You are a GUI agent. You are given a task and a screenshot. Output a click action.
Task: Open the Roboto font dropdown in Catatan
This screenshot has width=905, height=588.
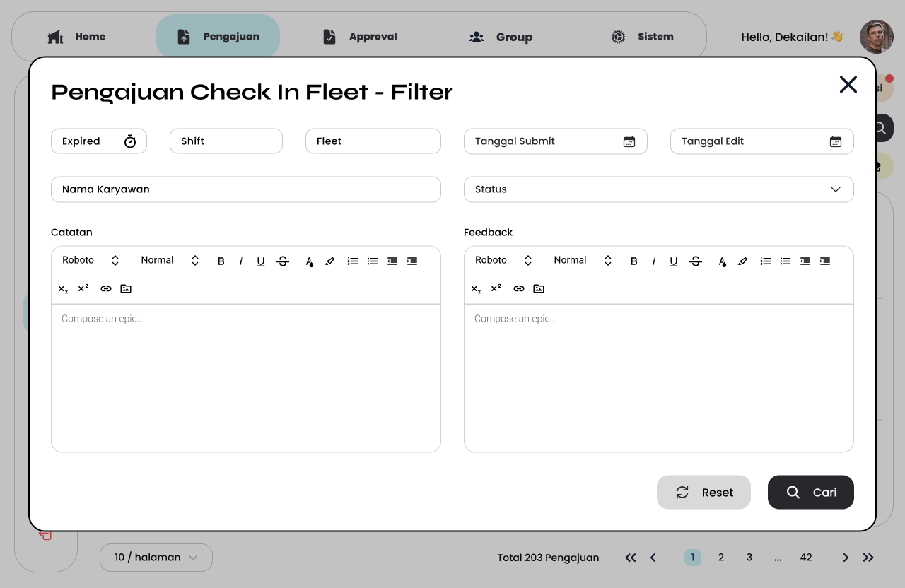[90, 261]
